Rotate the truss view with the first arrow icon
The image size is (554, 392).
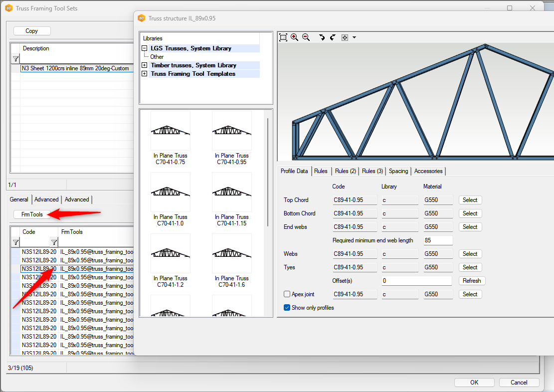click(x=322, y=37)
